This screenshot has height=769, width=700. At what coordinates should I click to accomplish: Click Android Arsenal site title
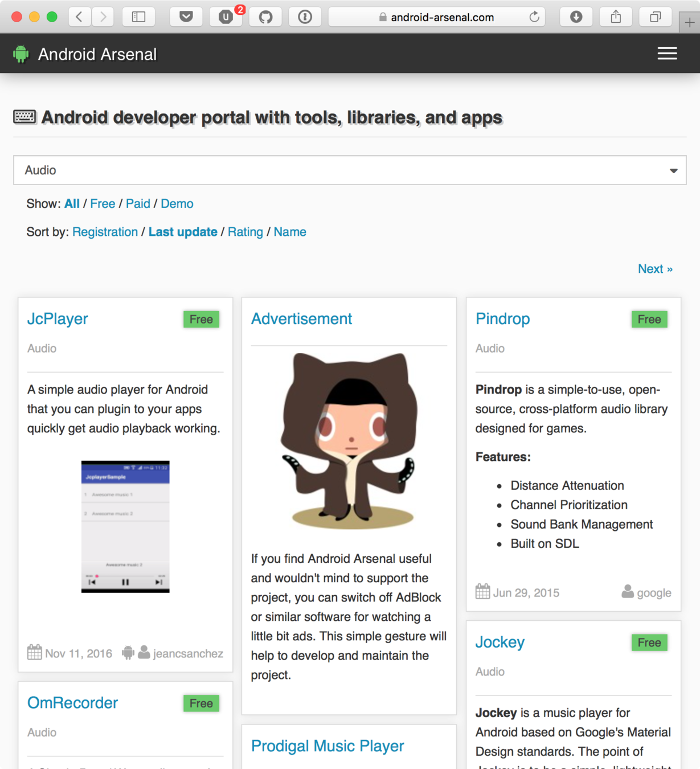(97, 54)
